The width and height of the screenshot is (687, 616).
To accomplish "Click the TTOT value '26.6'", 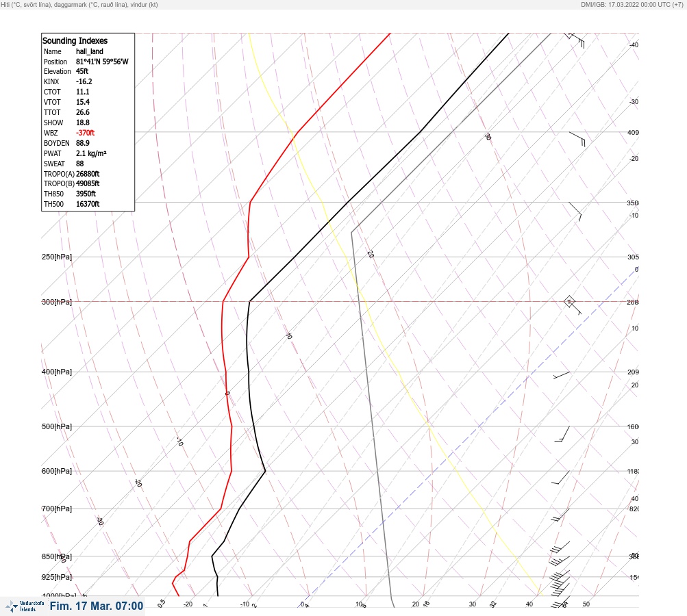I will pos(83,112).
